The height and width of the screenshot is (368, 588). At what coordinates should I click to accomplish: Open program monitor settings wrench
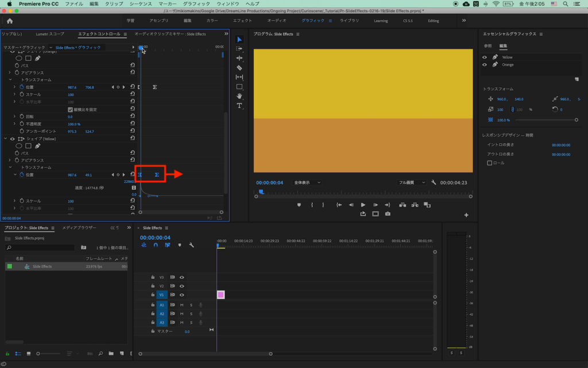(434, 182)
